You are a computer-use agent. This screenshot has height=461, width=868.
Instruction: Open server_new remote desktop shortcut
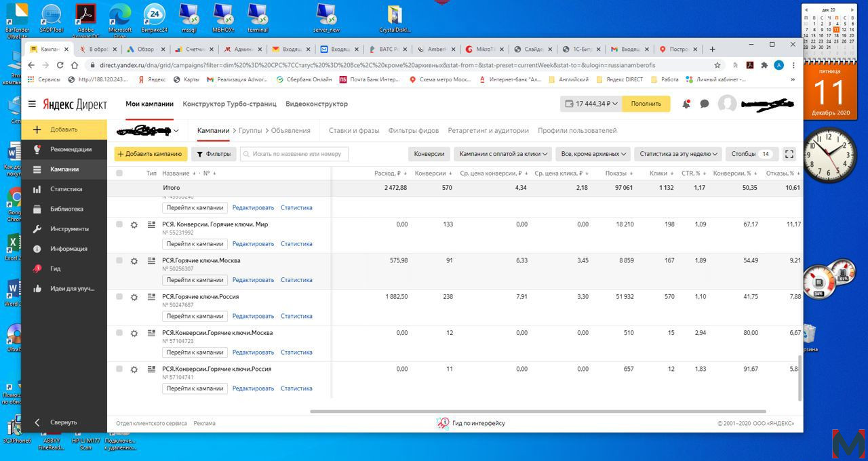[x=327, y=18]
